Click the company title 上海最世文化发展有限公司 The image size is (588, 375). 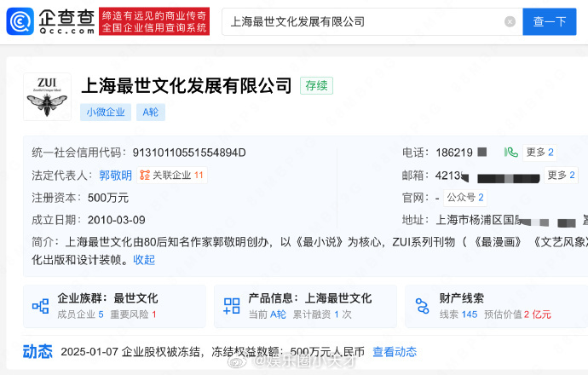click(x=187, y=85)
